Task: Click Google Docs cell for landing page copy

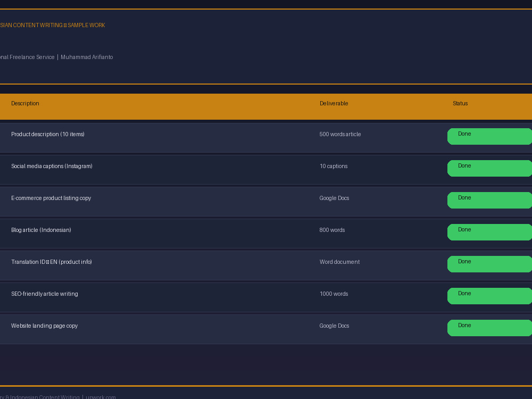Action: point(334,326)
